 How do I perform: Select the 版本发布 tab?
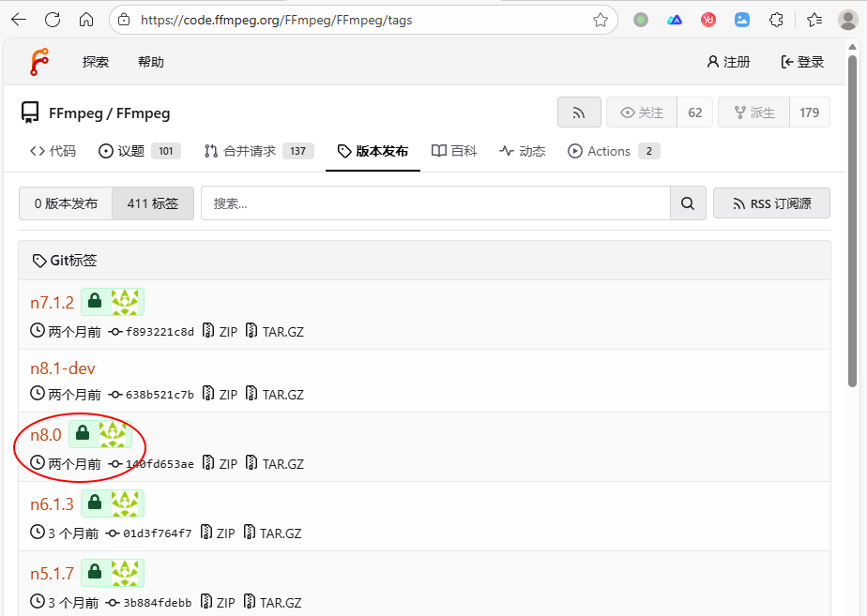click(373, 151)
